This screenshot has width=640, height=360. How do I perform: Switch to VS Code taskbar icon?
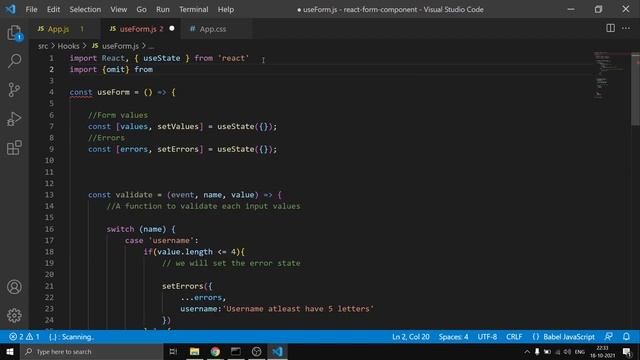(277, 351)
